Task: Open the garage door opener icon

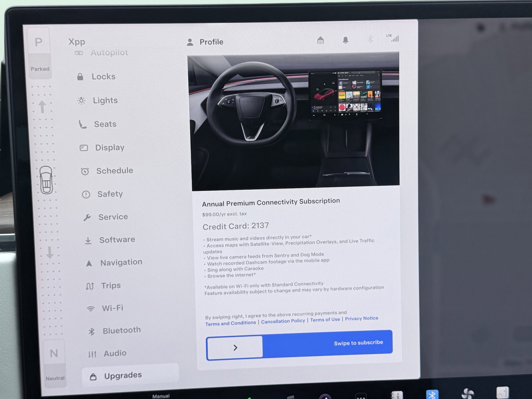Action: (320, 40)
